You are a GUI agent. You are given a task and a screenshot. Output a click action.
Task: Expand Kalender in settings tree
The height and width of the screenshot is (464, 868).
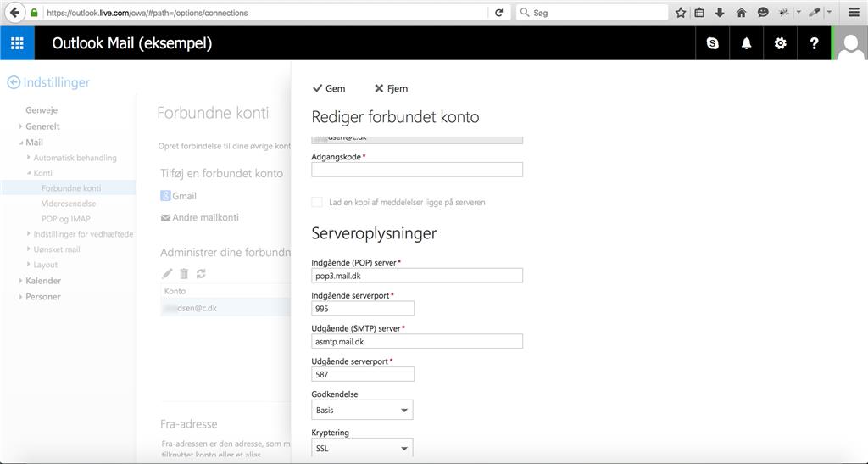pyautogui.click(x=20, y=281)
